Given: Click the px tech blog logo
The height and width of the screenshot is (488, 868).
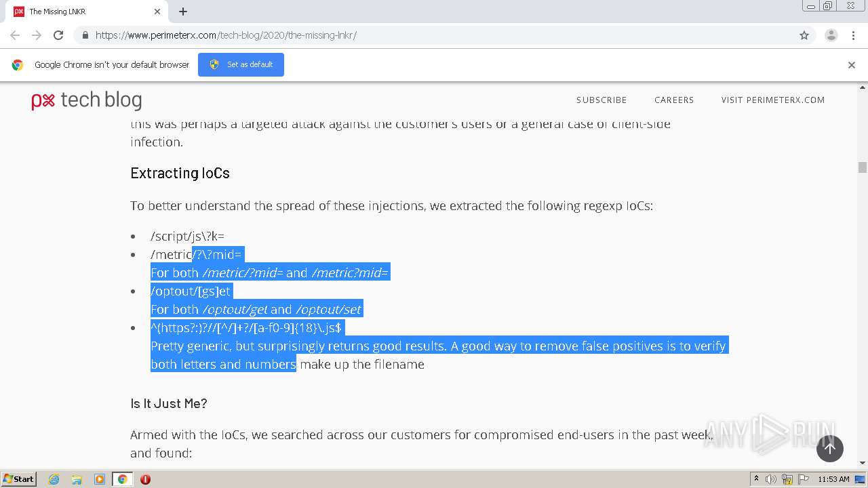Looking at the screenshot, I should click(87, 100).
